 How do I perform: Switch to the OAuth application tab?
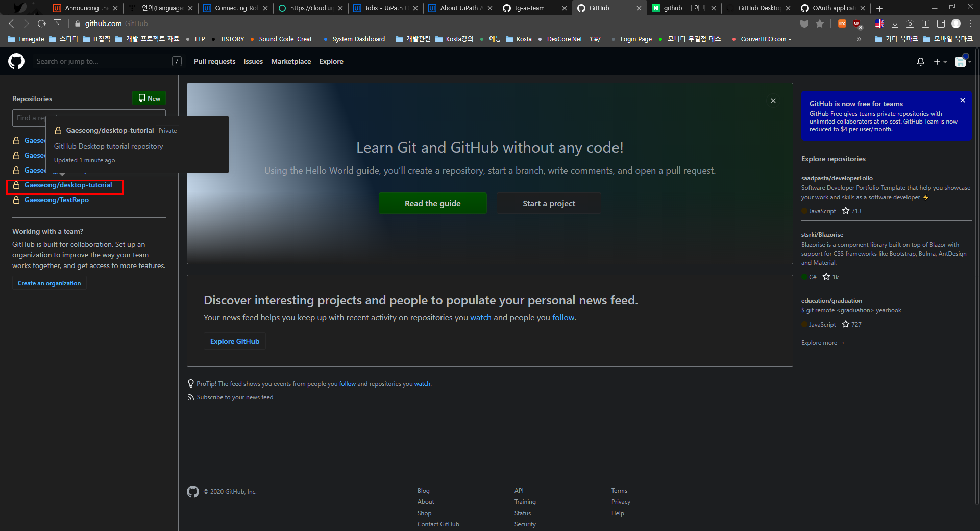(x=832, y=8)
